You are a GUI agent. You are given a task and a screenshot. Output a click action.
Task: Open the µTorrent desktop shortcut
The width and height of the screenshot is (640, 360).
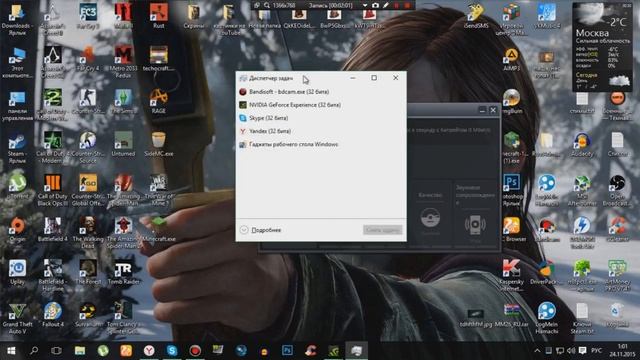(17, 187)
